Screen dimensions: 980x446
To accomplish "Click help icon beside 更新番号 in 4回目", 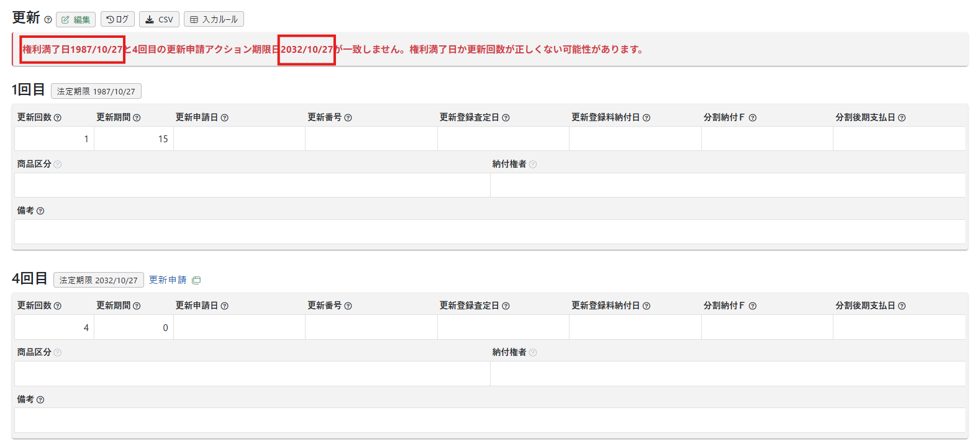I will [x=348, y=306].
